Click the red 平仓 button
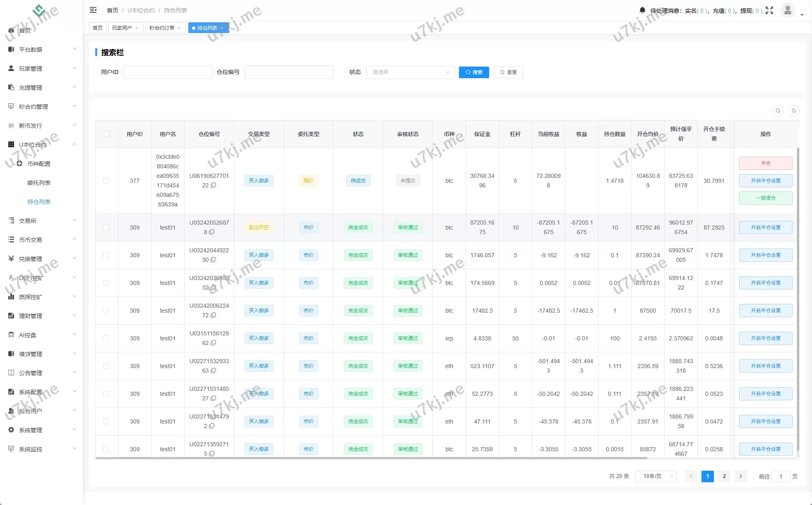 765,163
